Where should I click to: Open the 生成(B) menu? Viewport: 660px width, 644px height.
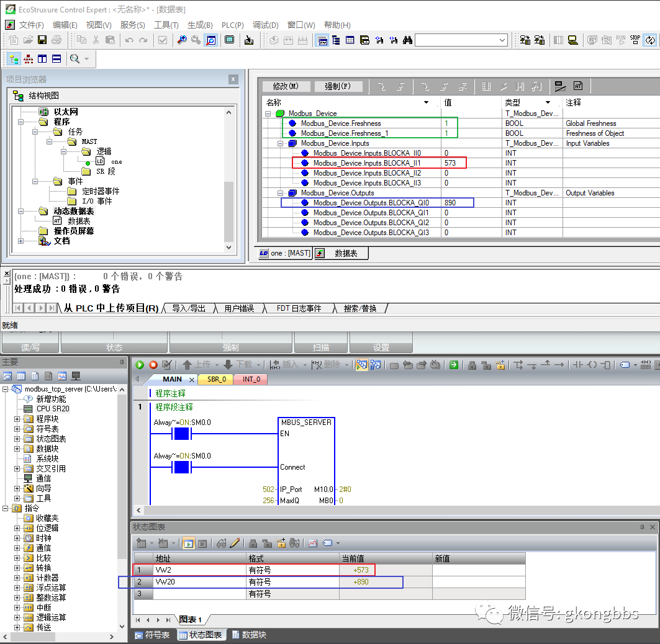click(x=200, y=25)
